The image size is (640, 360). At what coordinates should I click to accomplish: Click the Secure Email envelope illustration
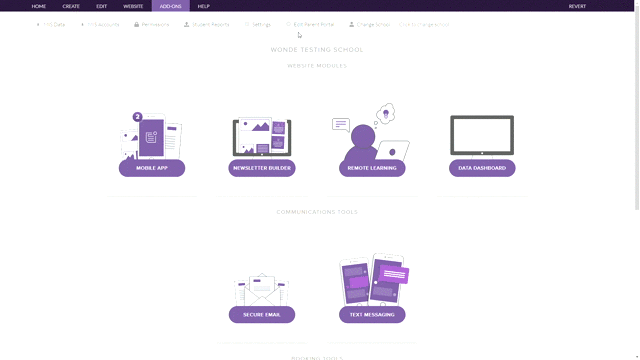262,289
